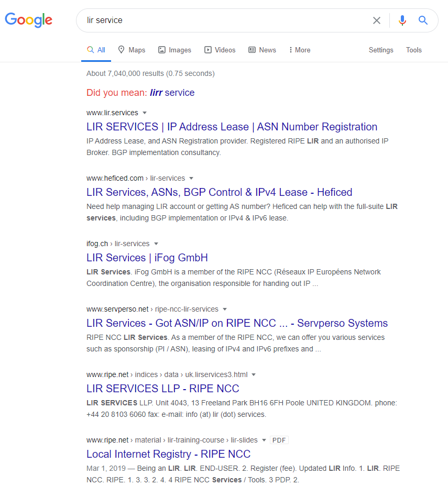
Task: Open dropdown arrow next to uk.lirservices3.html URL
Action: [254, 374]
